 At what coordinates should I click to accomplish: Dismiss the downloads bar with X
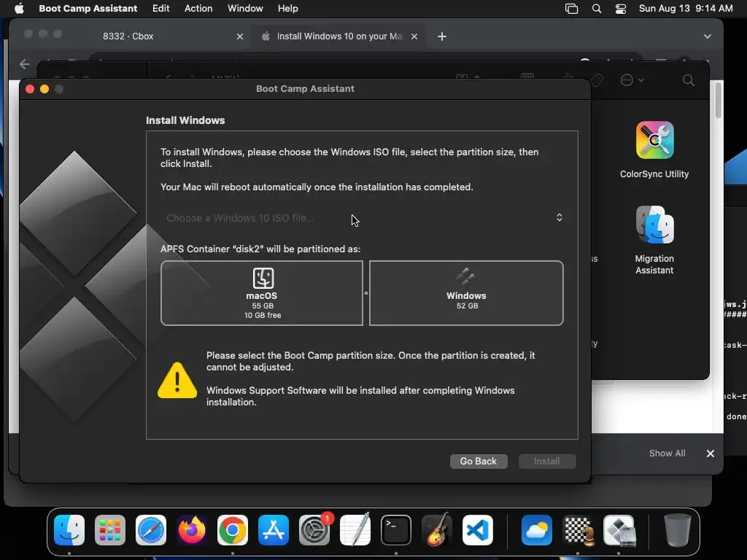point(711,454)
